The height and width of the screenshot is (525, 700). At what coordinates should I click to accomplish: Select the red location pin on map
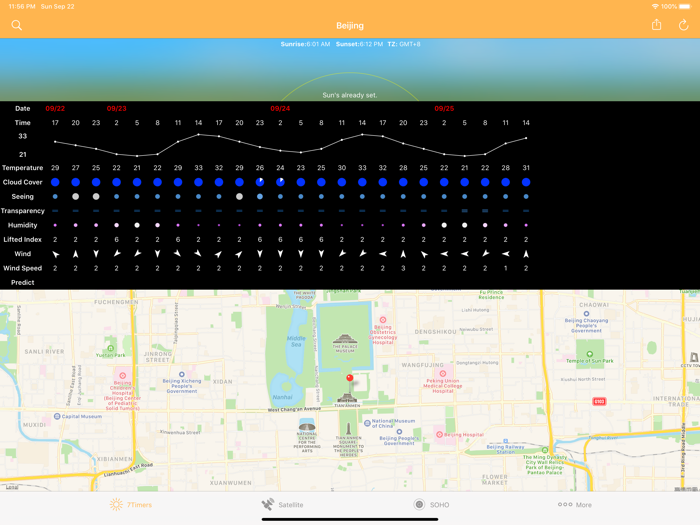pyautogui.click(x=350, y=378)
